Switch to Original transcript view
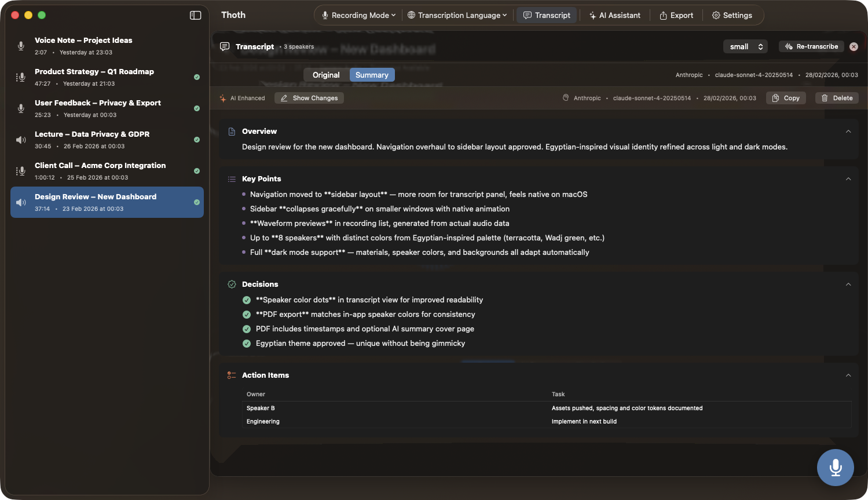This screenshot has width=868, height=500. tap(326, 75)
